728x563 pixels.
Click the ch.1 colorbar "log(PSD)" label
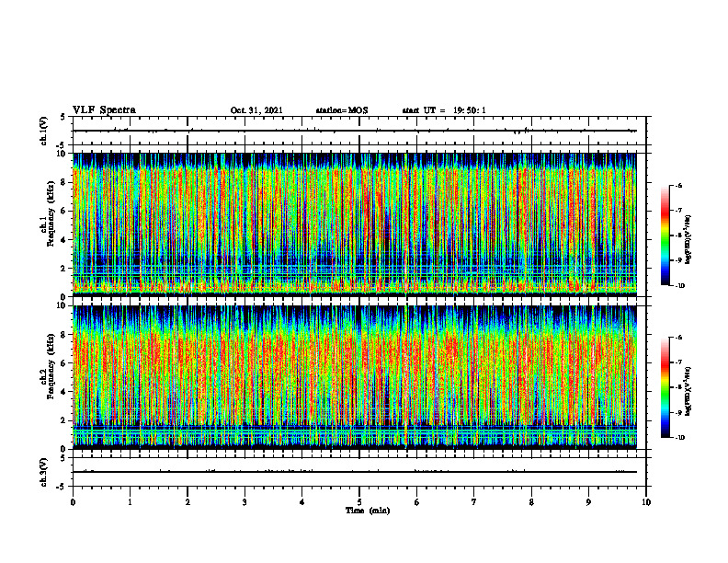688,240
